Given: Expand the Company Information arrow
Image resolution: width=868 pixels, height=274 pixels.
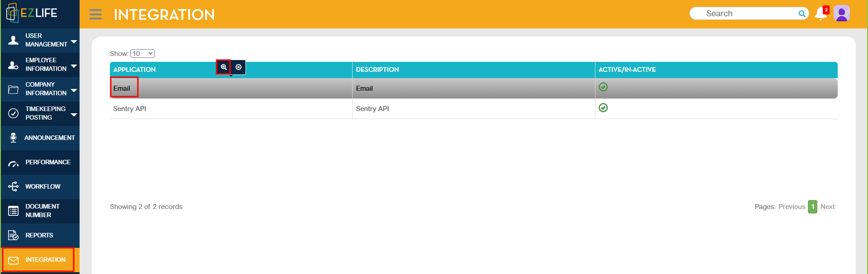Looking at the screenshot, I should coord(74,90).
